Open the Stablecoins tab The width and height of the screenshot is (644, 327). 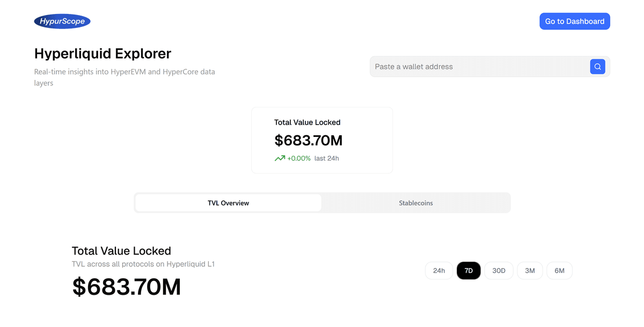pyautogui.click(x=415, y=203)
